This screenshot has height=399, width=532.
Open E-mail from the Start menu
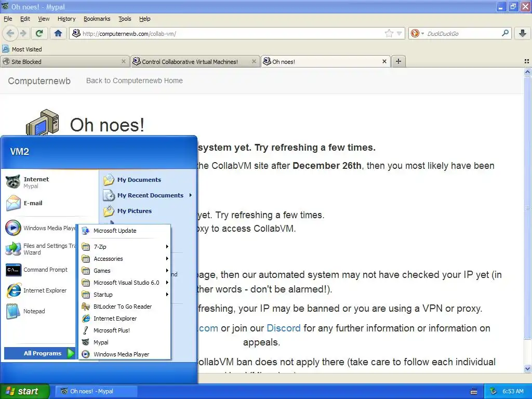coord(49,203)
